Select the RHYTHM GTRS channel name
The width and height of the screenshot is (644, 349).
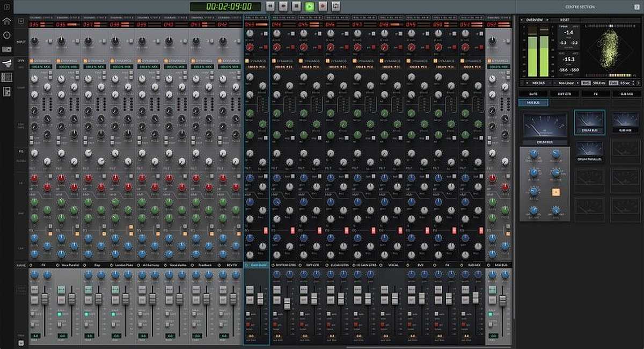pyautogui.click(x=286, y=265)
